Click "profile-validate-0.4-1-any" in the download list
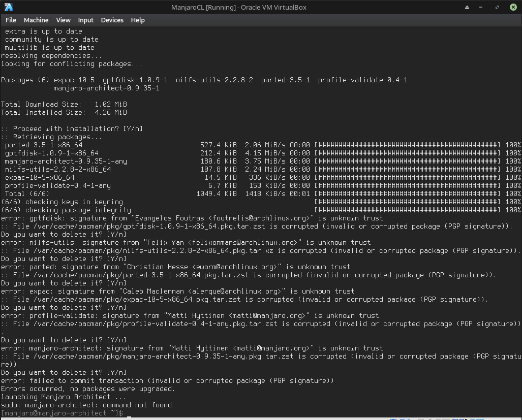This screenshot has width=522, height=420. 58,186
